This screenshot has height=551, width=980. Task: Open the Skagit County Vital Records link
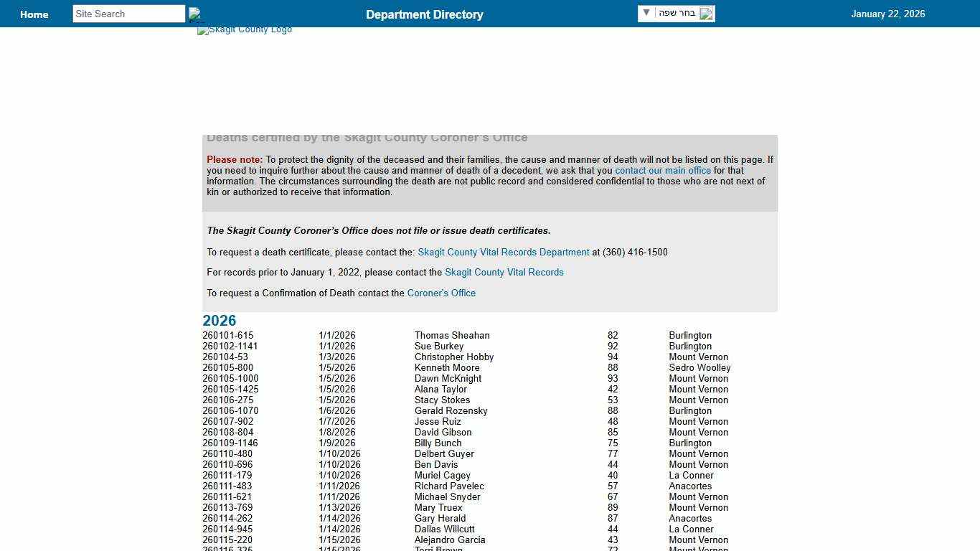(504, 272)
